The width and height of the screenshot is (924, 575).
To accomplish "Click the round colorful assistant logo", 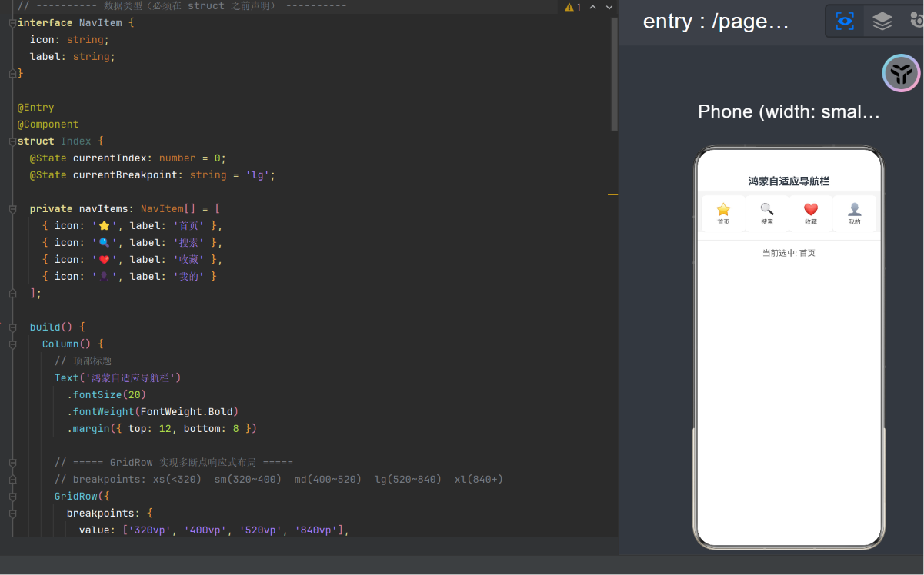I will click(x=901, y=73).
